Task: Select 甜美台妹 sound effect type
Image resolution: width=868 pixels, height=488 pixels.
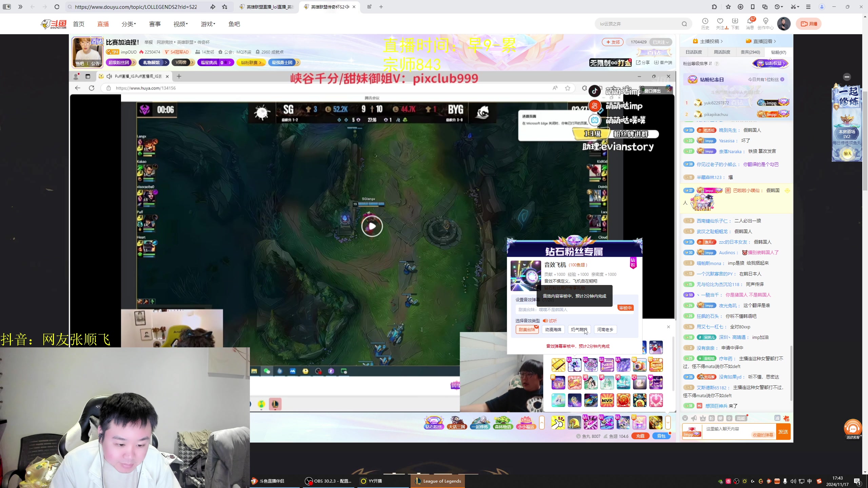Action: click(527, 329)
